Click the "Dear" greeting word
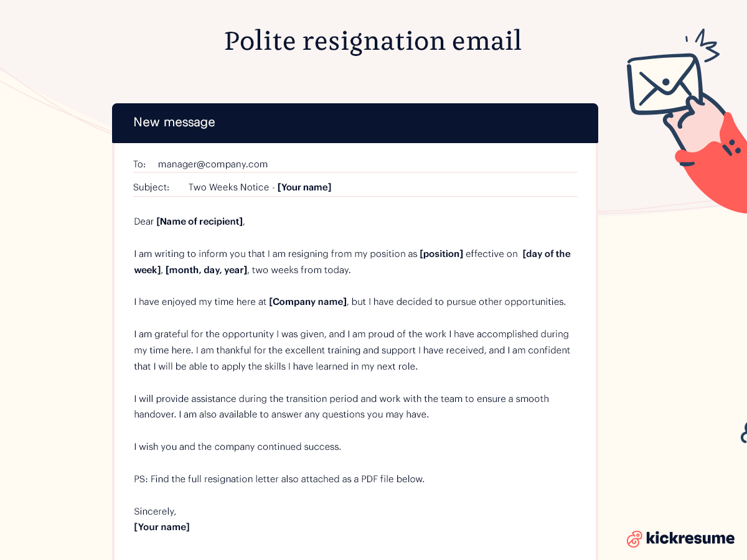The image size is (747, 560). 144,222
